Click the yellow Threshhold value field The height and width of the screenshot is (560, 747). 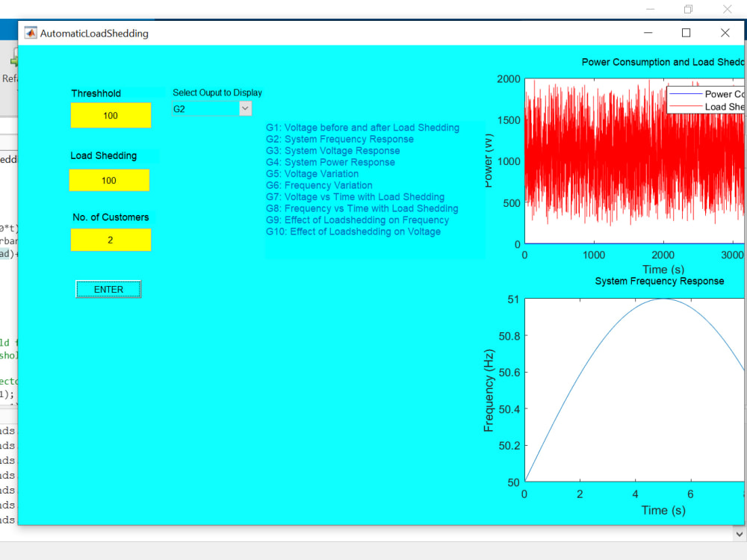point(111,116)
